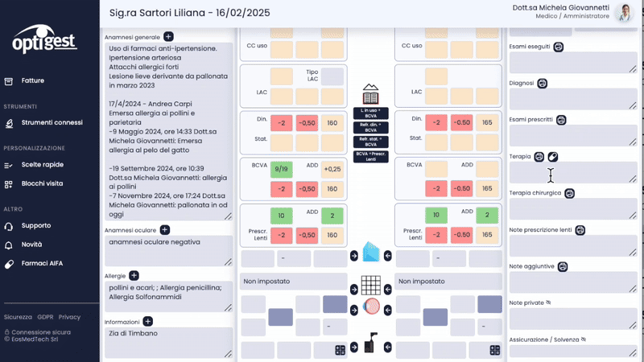The width and height of the screenshot is (644, 362).
Task: Go to Strumenti connessi in sidebar
Action: pyautogui.click(x=52, y=122)
